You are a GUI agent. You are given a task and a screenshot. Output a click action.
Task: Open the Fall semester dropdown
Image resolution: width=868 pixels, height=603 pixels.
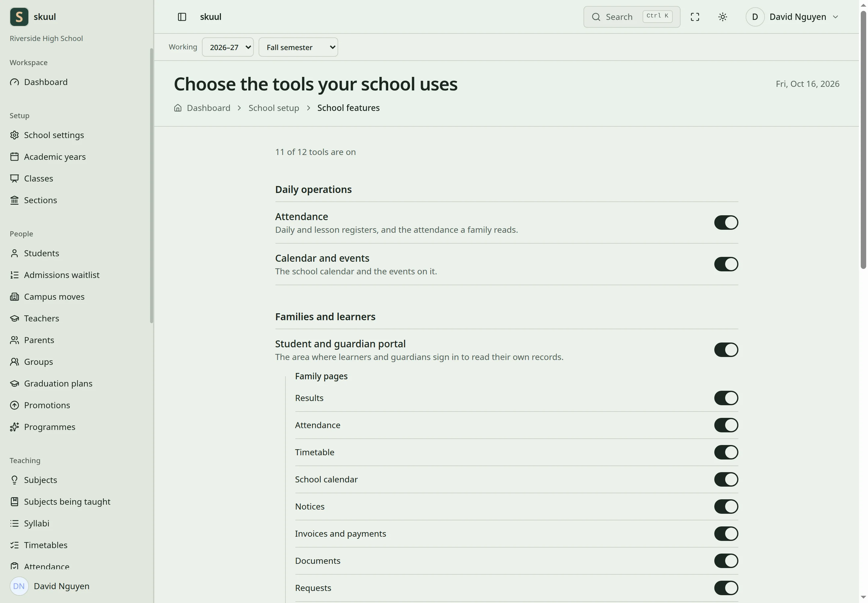(x=298, y=47)
